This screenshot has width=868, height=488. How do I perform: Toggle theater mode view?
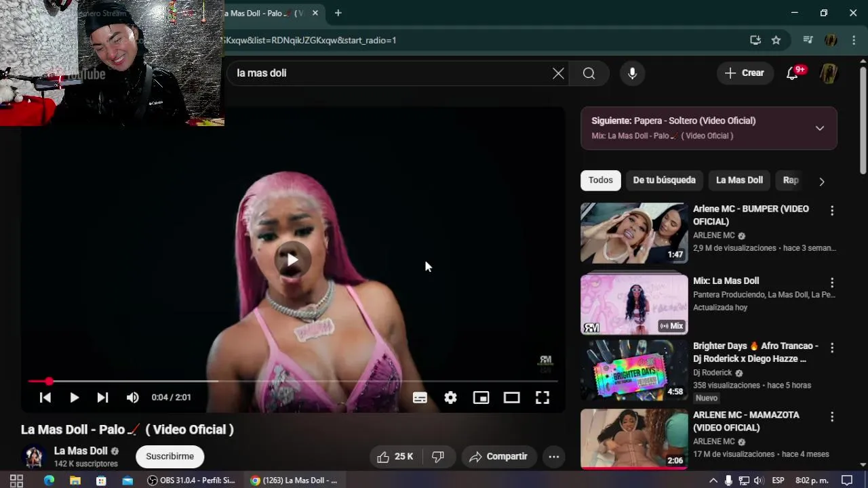click(511, 398)
